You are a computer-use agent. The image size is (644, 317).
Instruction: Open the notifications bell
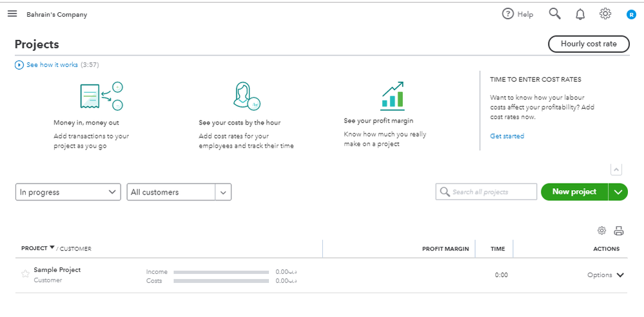580,14
